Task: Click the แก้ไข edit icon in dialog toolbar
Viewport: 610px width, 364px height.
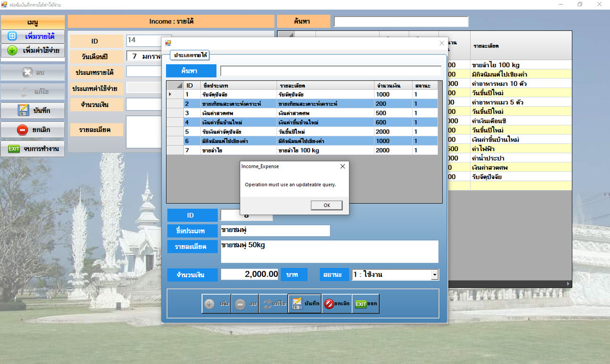Action: click(x=273, y=303)
